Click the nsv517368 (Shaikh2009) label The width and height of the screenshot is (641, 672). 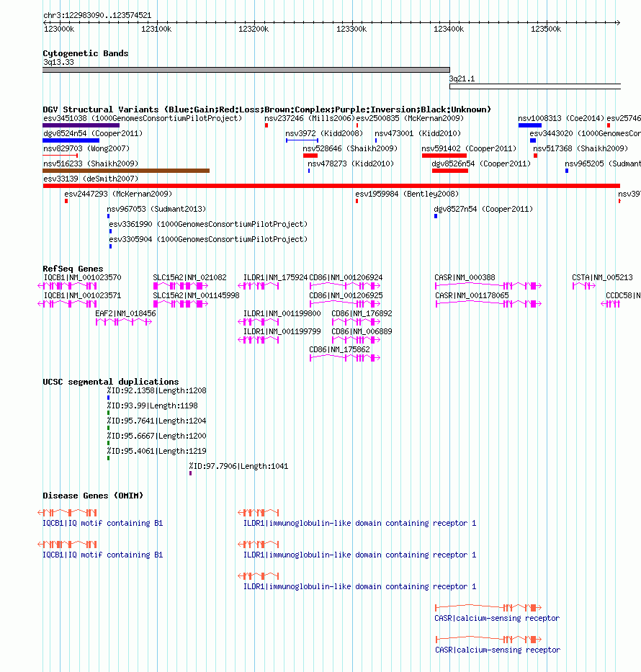[x=581, y=148]
